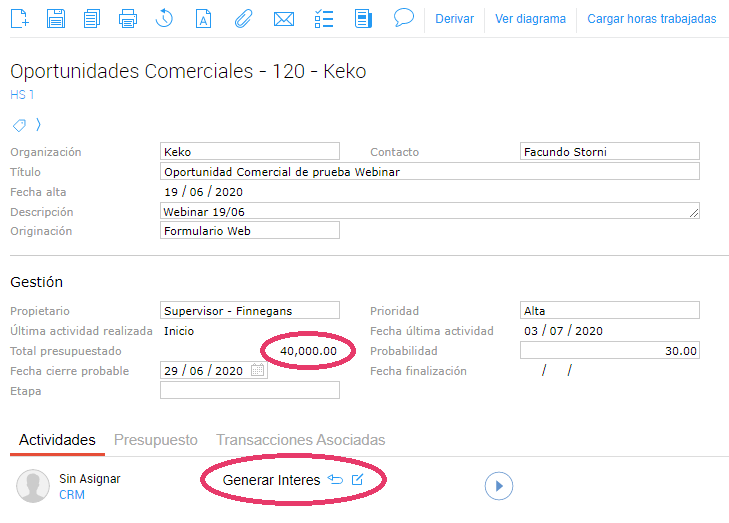Screen dimensions: 729x523
Task: Edit the Generar Interes activity with the pencil icon
Action: click(358, 481)
